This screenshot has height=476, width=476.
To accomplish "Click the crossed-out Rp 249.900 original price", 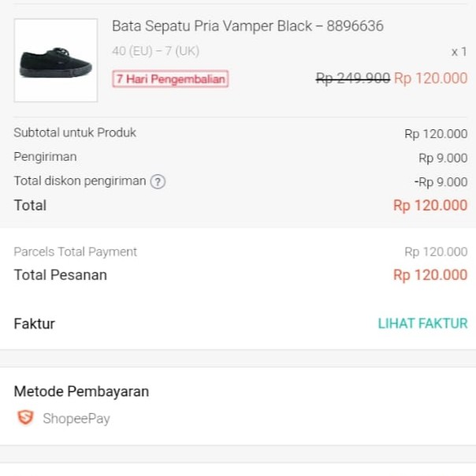I will click(352, 78).
